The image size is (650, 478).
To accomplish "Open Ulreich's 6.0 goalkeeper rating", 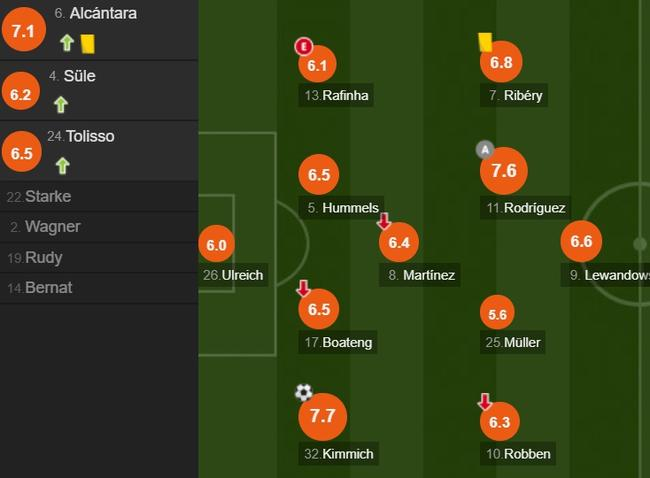I will tap(216, 245).
